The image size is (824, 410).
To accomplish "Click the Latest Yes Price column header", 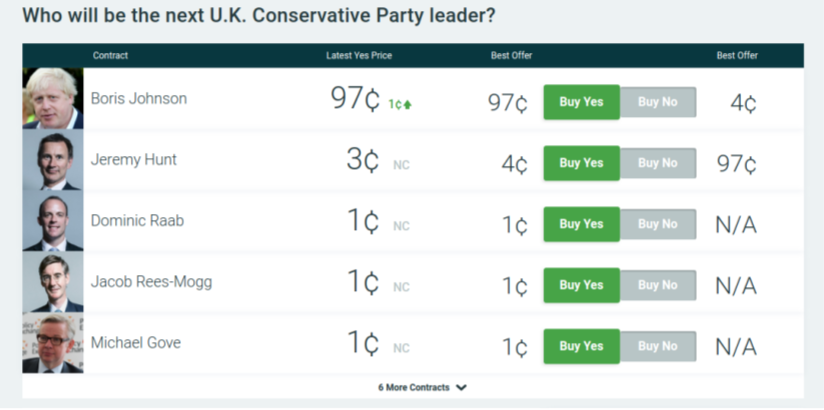I will (x=359, y=56).
